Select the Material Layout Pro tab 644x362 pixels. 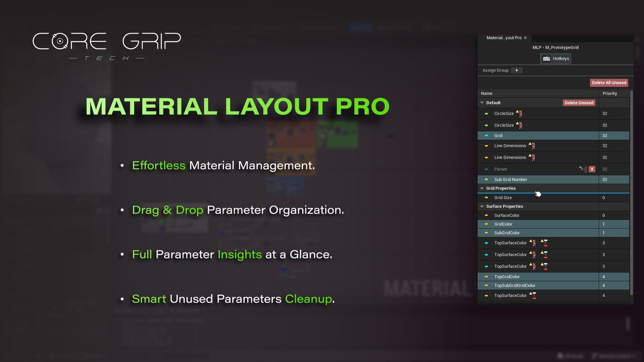click(x=504, y=38)
